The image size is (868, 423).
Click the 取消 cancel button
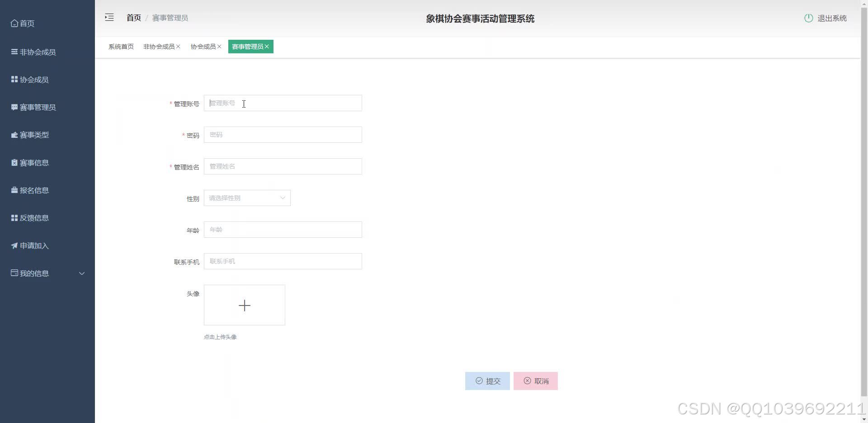tap(536, 381)
